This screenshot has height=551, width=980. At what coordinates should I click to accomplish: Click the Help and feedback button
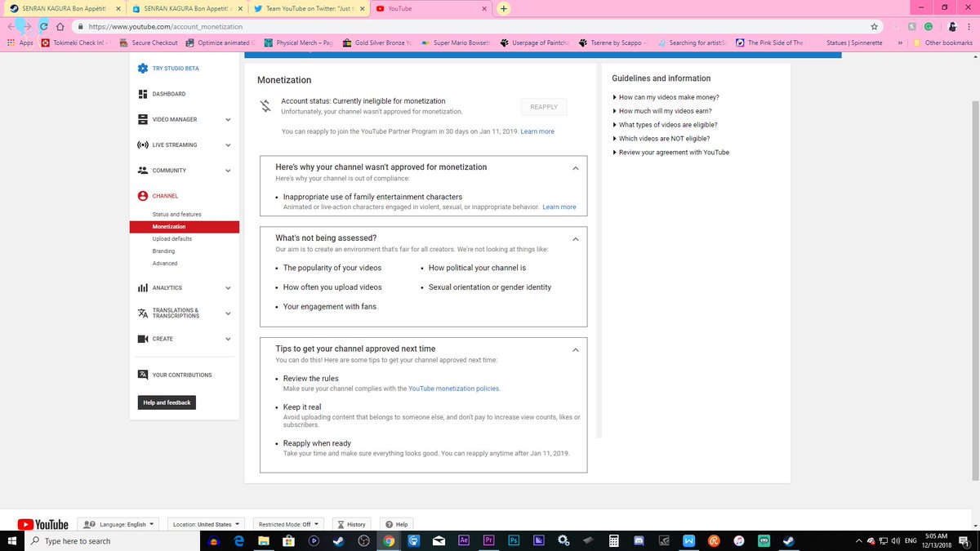tap(167, 402)
